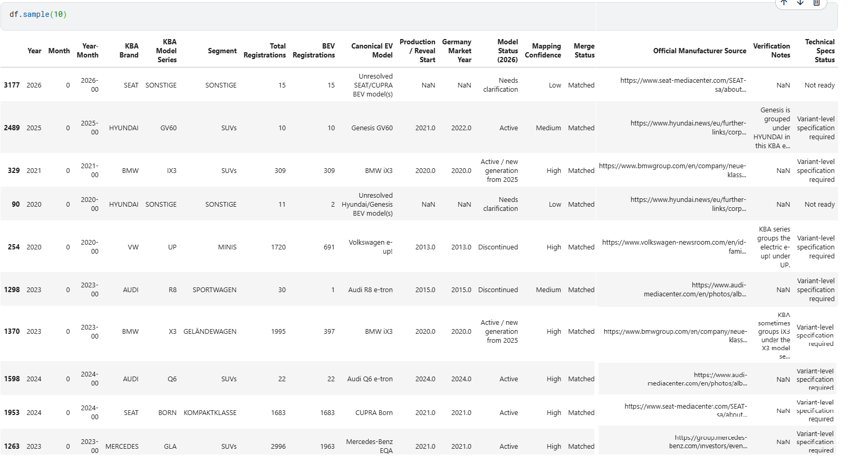Click the seat-mediacenter.com URL in row 3177

[683, 85]
